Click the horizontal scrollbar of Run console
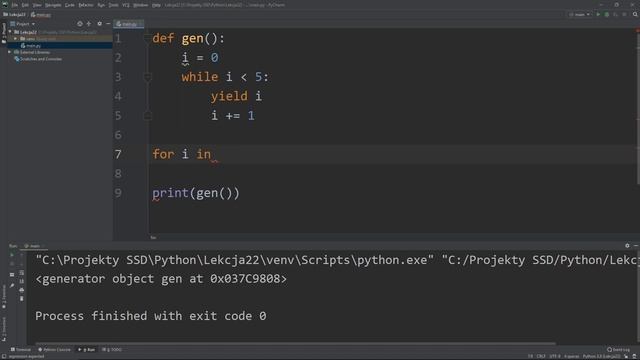 coord(296,344)
